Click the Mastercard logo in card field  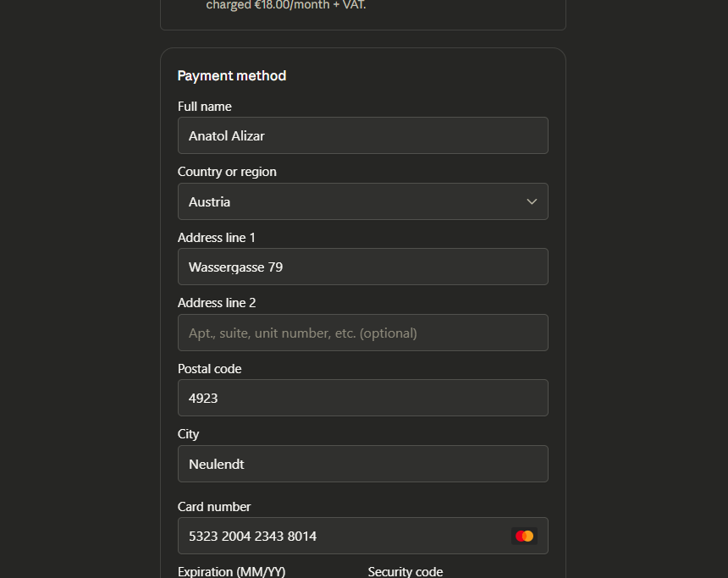coord(525,536)
